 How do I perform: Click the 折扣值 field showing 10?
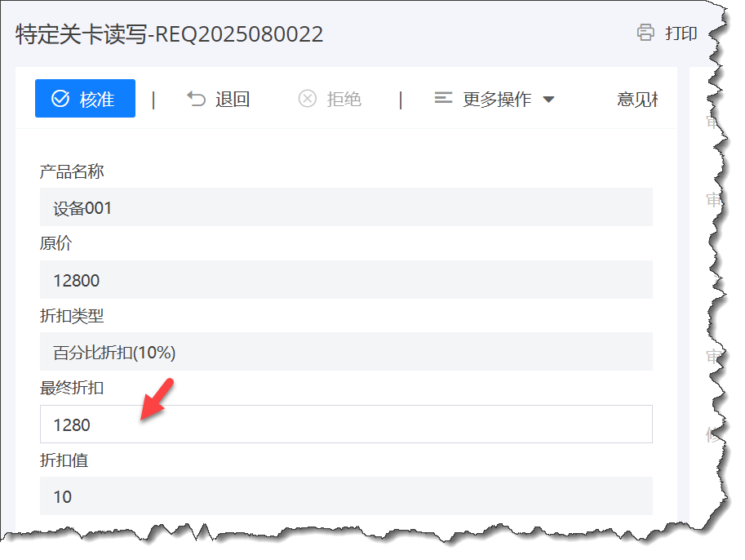346,496
